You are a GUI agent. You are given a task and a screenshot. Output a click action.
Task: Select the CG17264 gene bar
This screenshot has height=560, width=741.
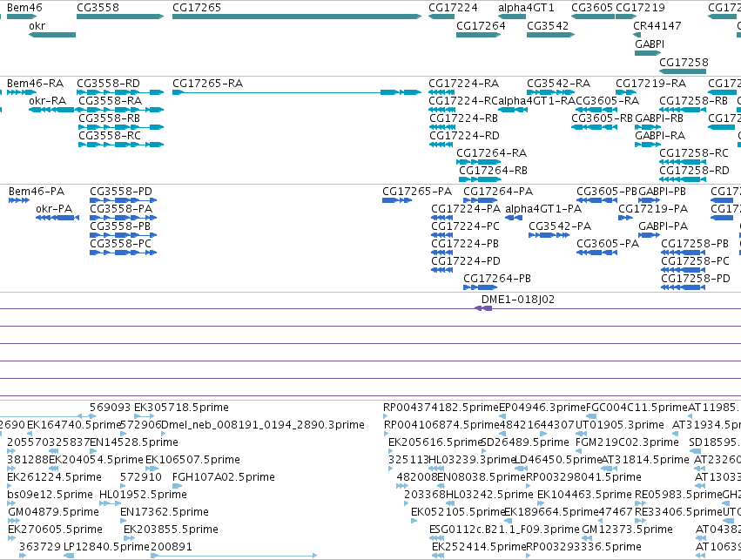click(x=478, y=35)
